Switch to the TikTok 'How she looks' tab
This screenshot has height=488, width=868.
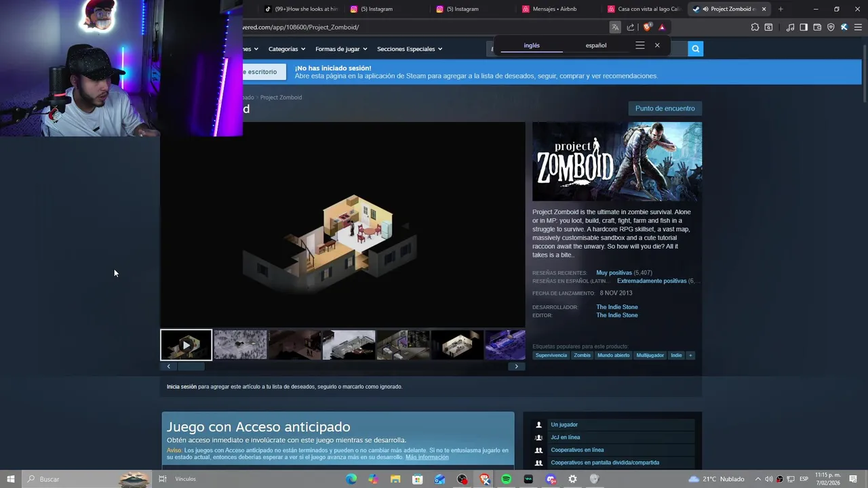(x=300, y=9)
